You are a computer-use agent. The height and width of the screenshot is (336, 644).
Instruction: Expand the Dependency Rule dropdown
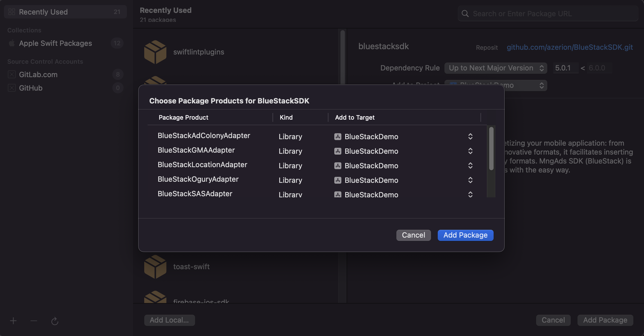(x=495, y=68)
